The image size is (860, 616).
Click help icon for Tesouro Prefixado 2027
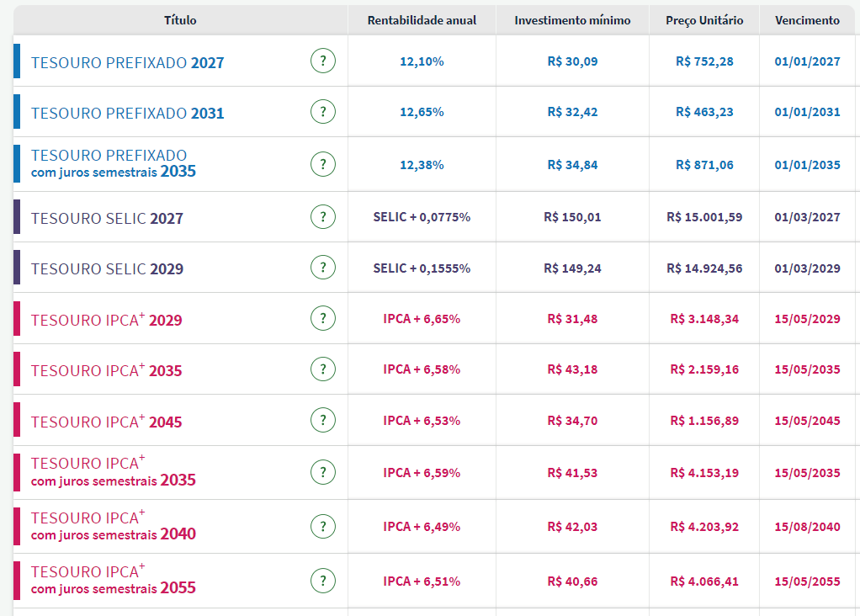pyautogui.click(x=322, y=61)
